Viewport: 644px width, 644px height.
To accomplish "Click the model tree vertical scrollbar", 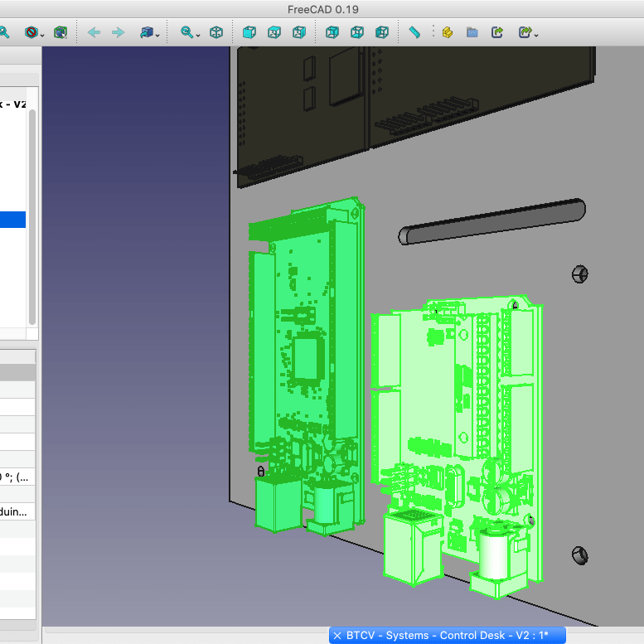I will click(32, 215).
